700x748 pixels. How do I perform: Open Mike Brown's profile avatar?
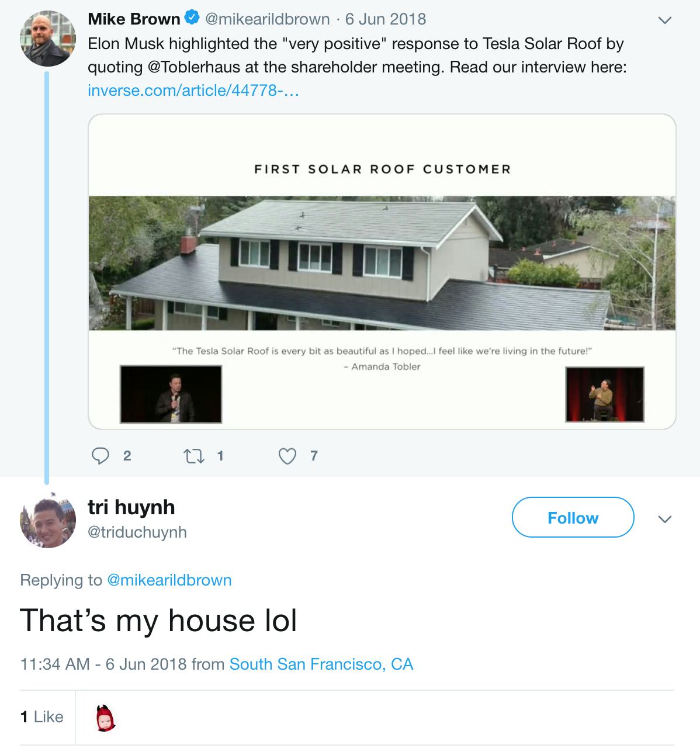click(48, 39)
